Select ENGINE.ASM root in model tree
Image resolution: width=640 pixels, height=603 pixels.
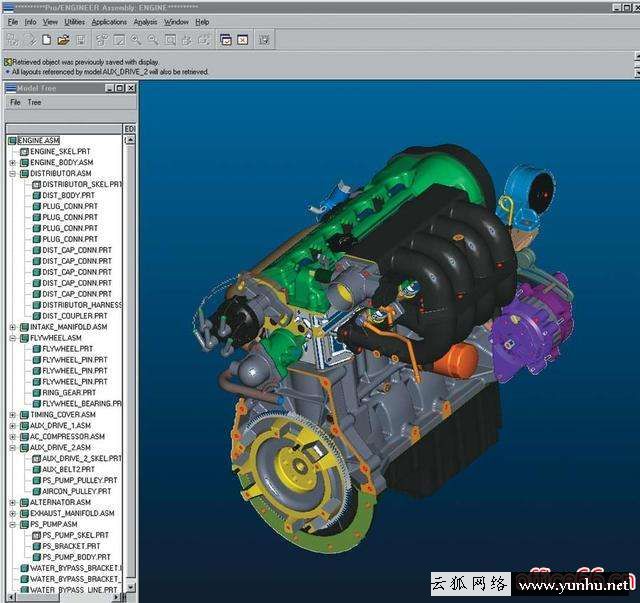[x=39, y=140]
